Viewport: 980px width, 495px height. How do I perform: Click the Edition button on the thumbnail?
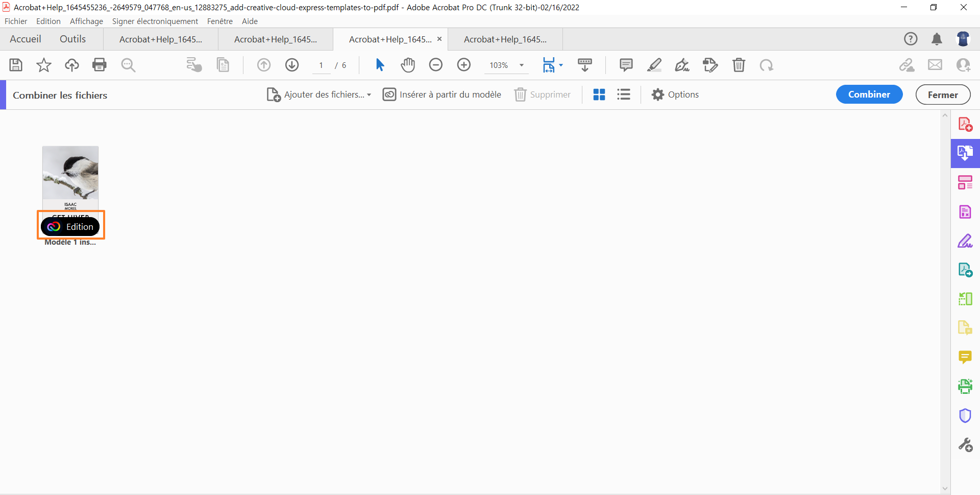click(x=70, y=226)
